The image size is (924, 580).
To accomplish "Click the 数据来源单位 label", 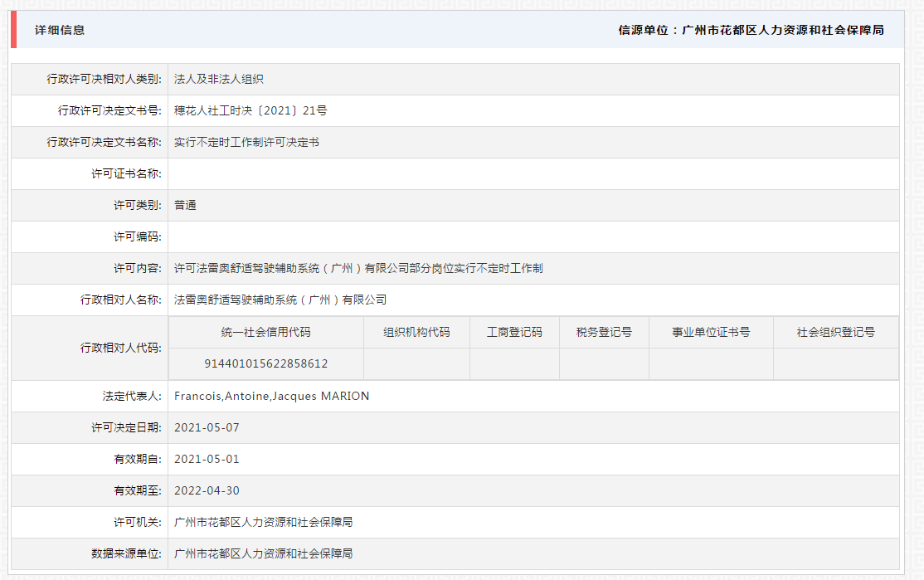I will [x=126, y=553].
